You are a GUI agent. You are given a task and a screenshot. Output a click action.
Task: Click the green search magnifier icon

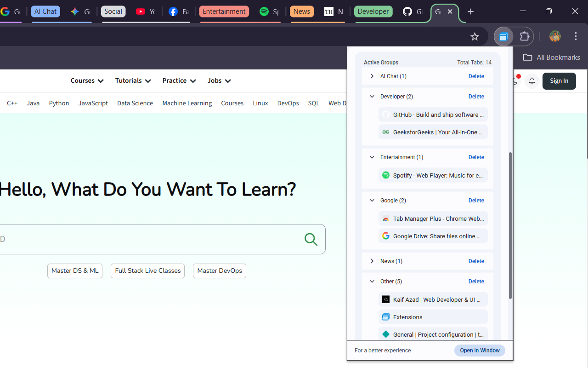point(311,239)
